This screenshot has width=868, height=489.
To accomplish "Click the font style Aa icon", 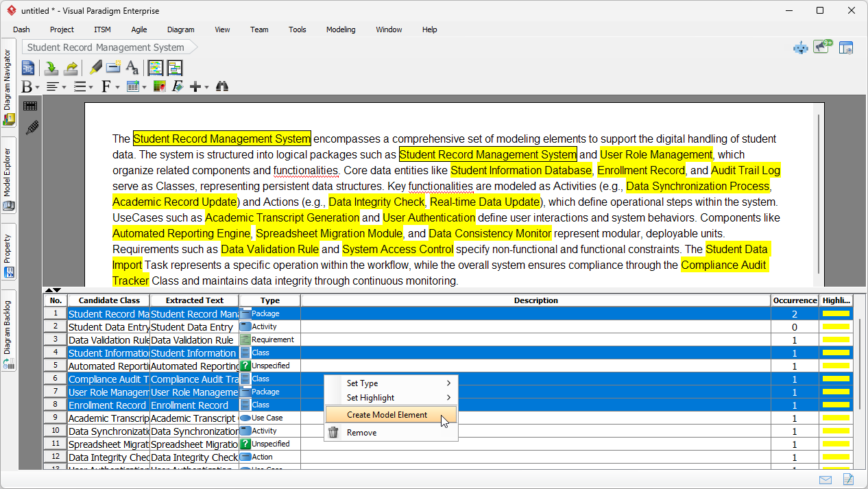I will [133, 68].
